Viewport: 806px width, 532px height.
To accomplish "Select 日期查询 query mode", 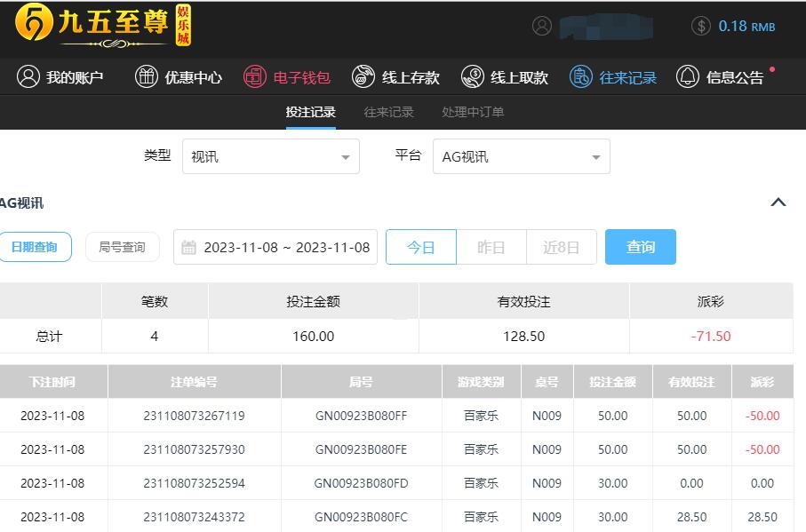I will tap(35, 247).
